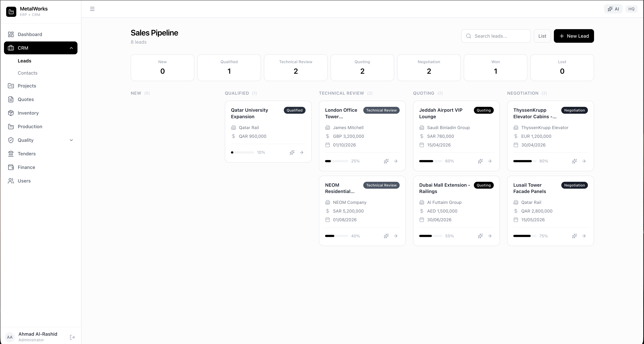The height and width of the screenshot is (344, 644).
Task: Click the Quoting badge on Jeddah Airport card
Action: click(x=483, y=110)
